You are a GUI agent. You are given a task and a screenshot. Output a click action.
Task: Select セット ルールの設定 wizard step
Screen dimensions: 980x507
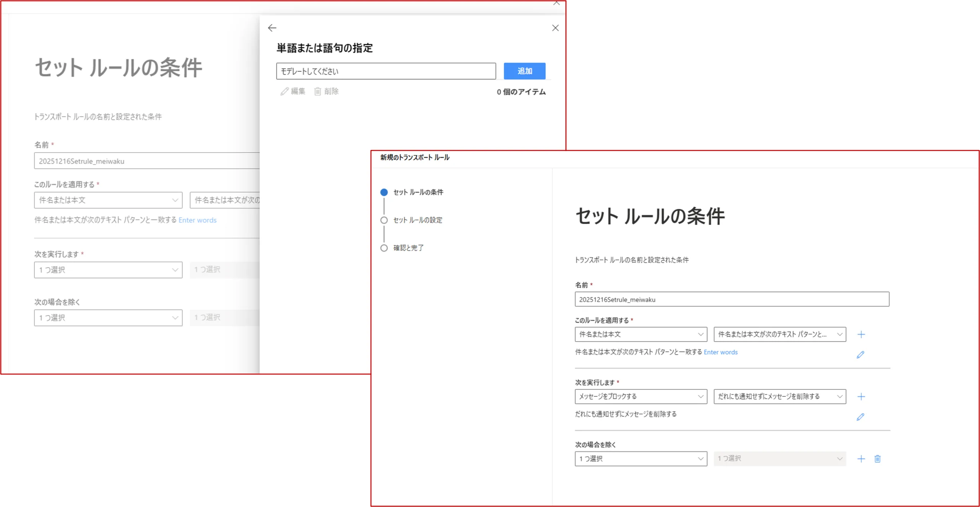(x=417, y=220)
